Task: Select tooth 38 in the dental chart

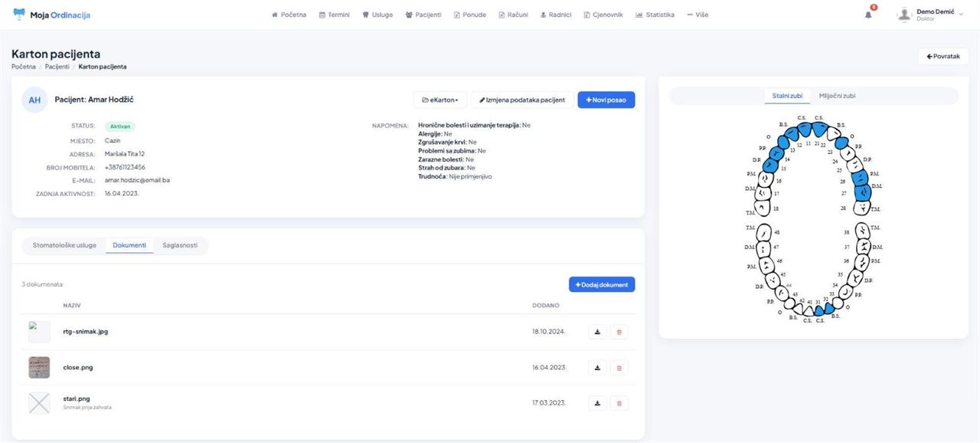Action: pyautogui.click(x=863, y=231)
